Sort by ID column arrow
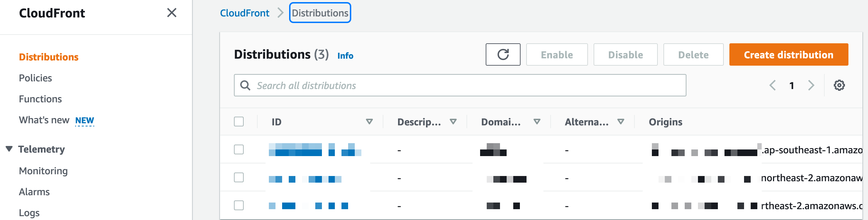The image size is (868, 220). (369, 122)
